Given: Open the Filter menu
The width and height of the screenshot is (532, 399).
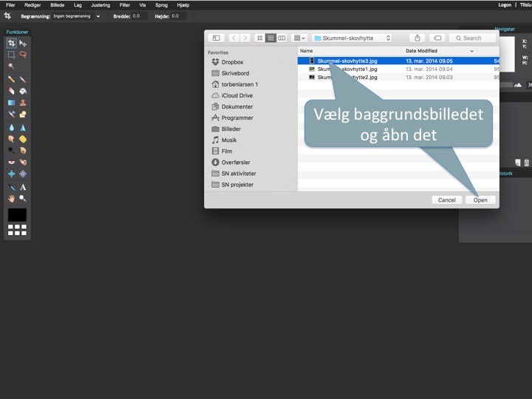Looking at the screenshot, I should coord(124,4).
